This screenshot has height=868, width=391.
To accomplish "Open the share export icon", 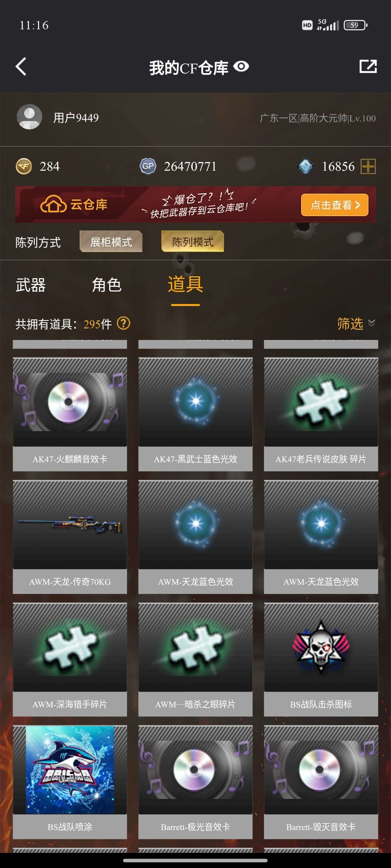I will (368, 67).
